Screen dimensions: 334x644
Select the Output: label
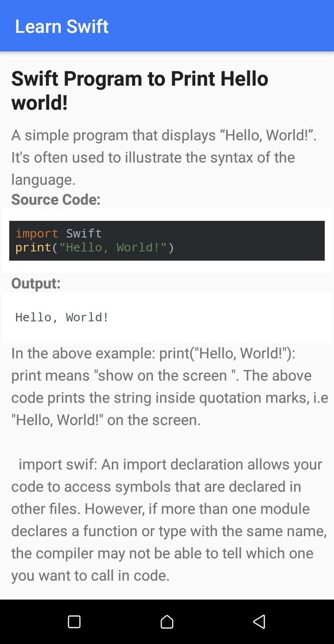tap(35, 283)
